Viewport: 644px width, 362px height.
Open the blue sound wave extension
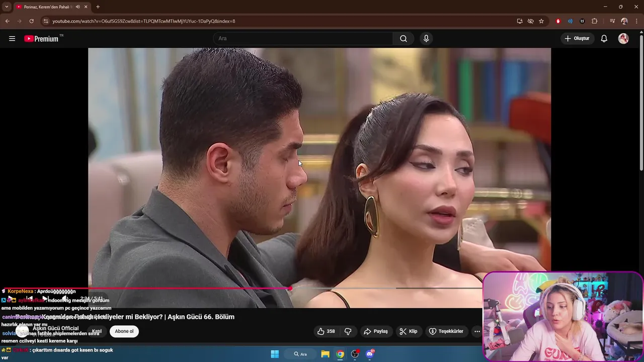coord(570,21)
